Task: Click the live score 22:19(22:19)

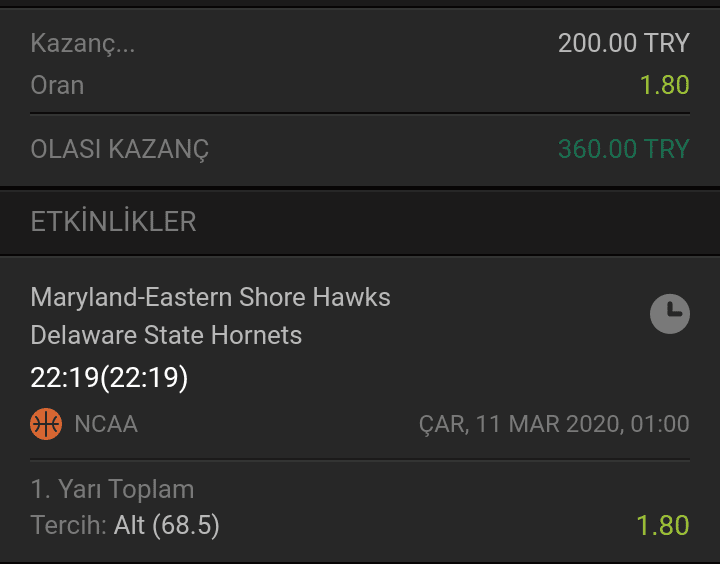Action: (x=109, y=378)
